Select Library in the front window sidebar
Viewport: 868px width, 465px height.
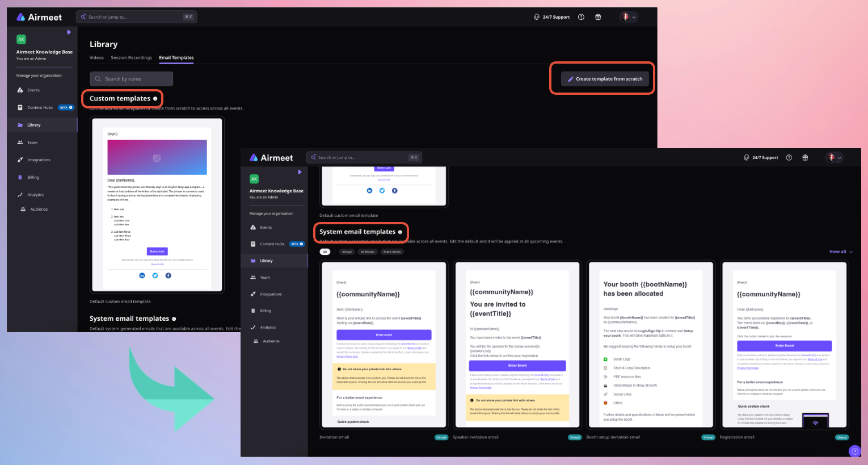(x=274, y=261)
